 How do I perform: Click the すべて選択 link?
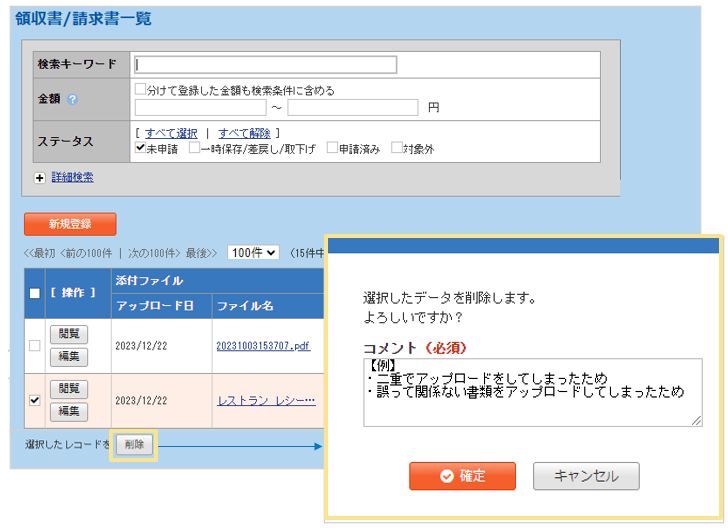[171, 132]
